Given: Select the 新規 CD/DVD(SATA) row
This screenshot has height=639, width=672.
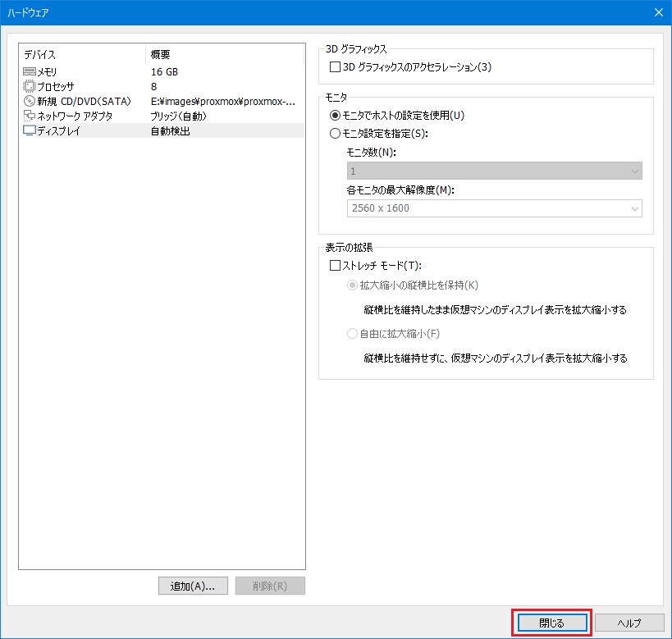Looking at the screenshot, I should pyautogui.click(x=161, y=101).
